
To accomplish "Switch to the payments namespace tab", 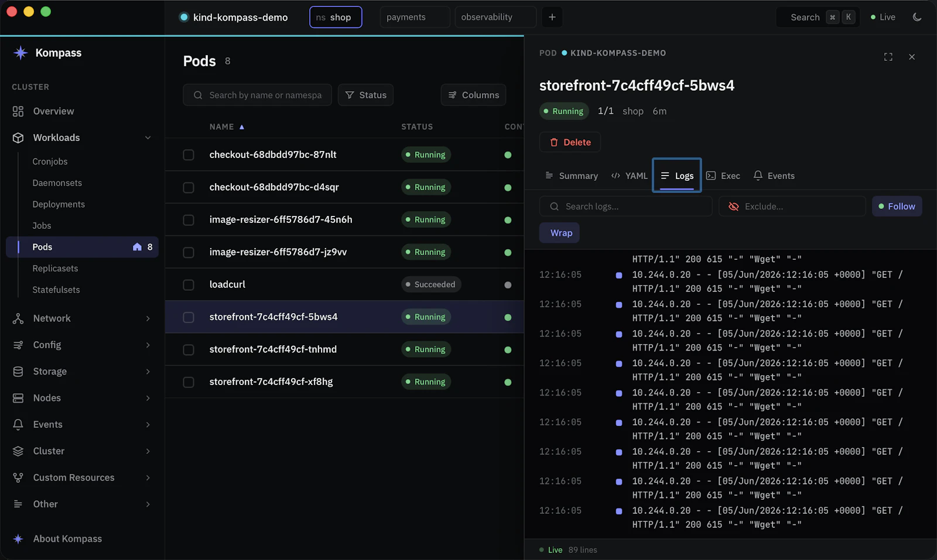I will (415, 17).
